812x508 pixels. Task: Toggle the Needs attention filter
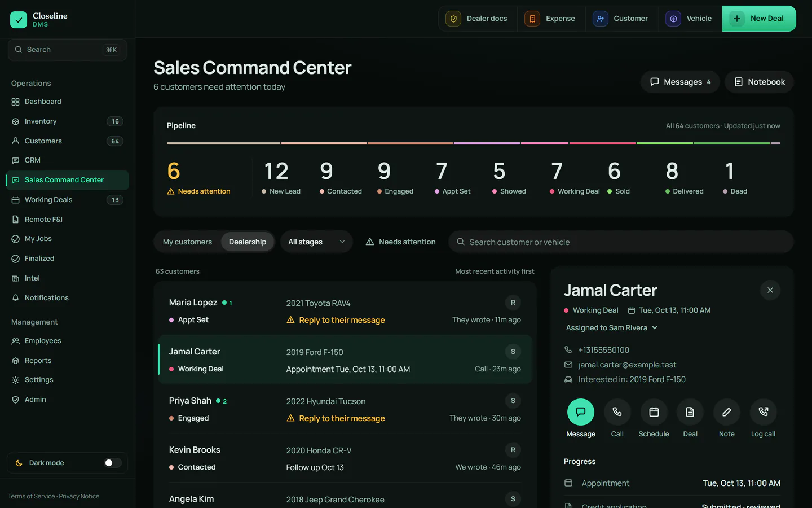point(400,242)
